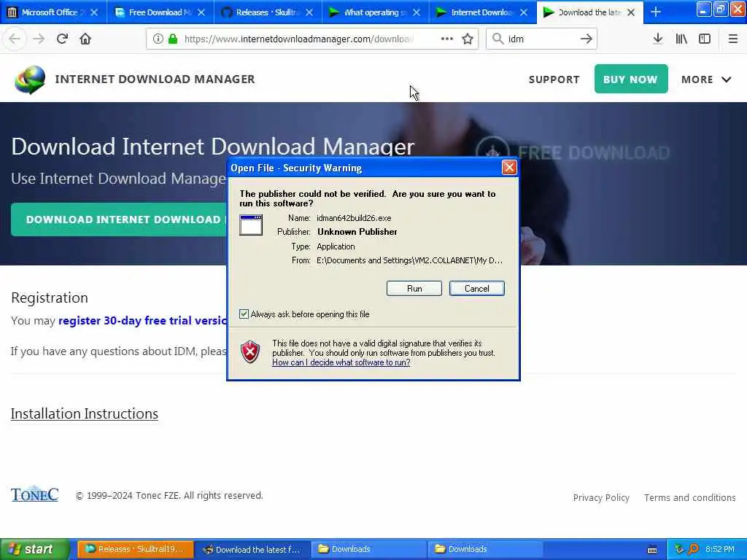
Task: Bookmark this page with the star
Action: (x=468, y=39)
